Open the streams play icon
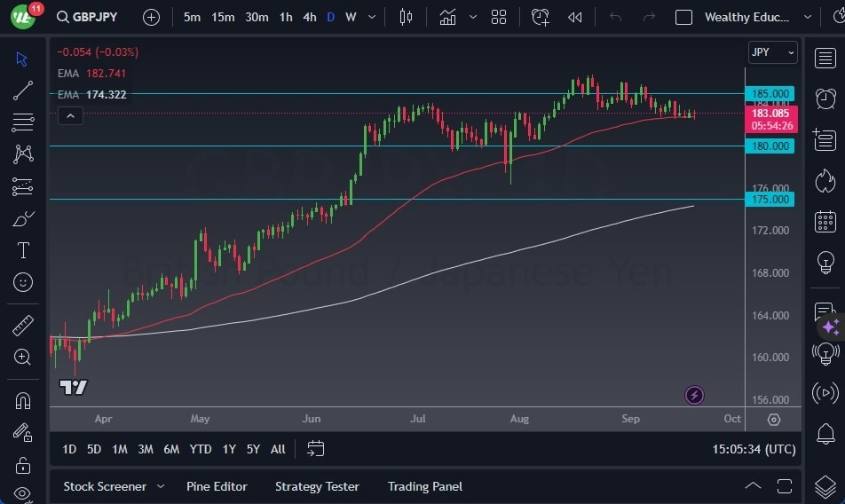 point(825,393)
